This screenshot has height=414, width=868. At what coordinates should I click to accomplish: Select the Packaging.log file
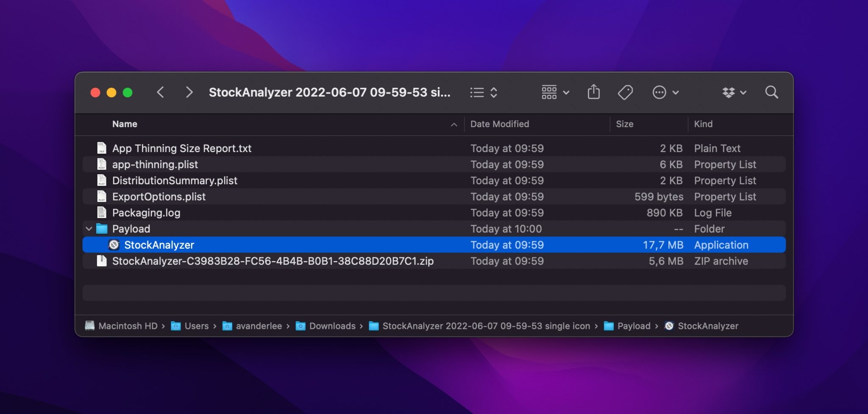pyautogui.click(x=146, y=212)
